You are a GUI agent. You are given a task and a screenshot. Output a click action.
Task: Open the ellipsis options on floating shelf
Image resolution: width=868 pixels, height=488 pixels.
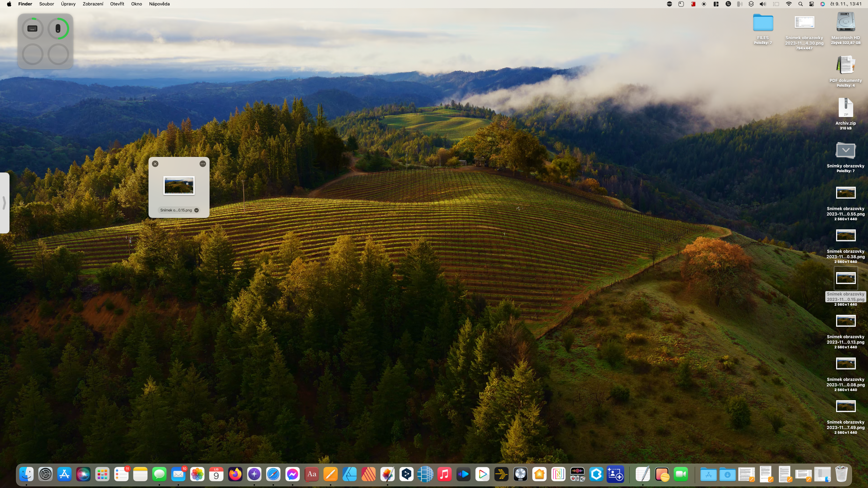203,164
